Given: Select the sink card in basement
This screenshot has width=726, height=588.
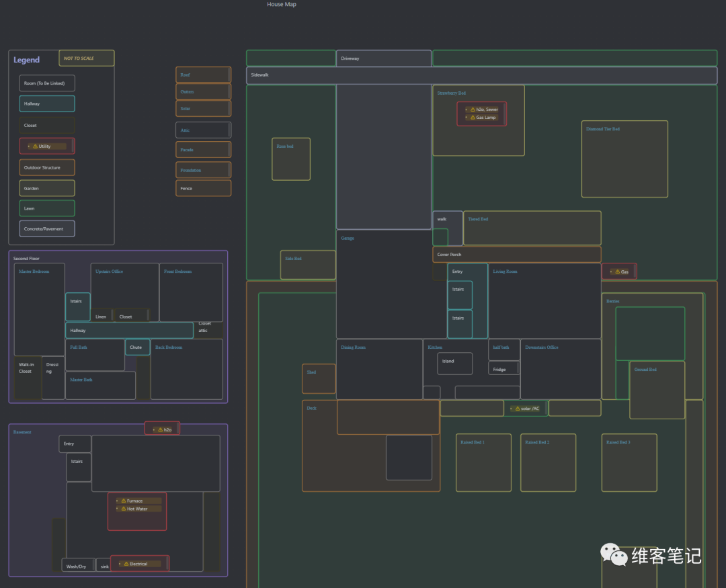Looking at the screenshot, I should [104, 565].
